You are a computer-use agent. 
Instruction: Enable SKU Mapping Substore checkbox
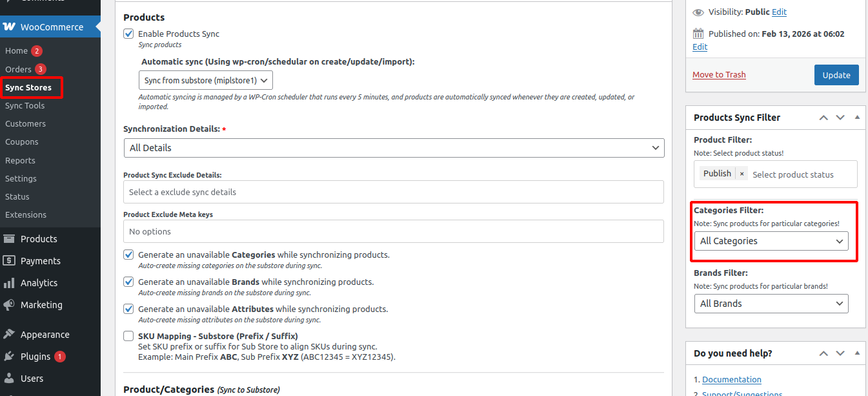[x=128, y=336]
